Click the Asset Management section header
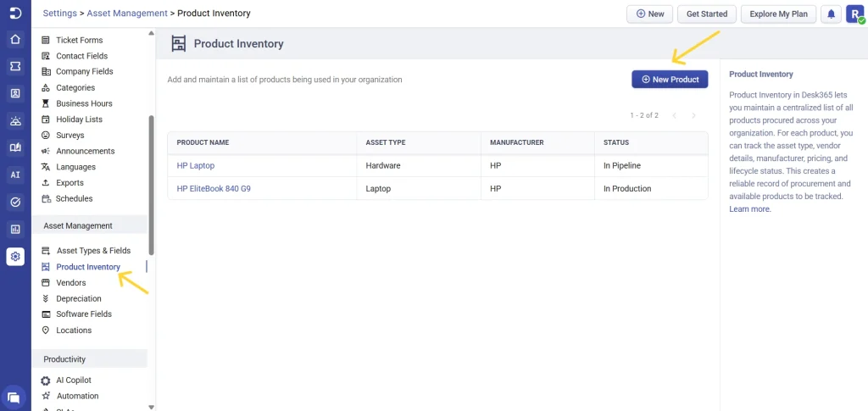 point(89,225)
